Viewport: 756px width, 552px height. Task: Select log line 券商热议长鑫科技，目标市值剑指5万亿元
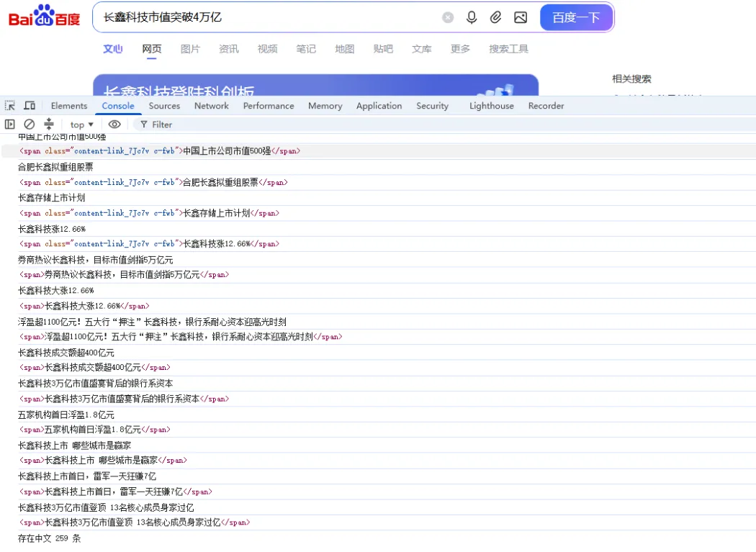coord(96,260)
